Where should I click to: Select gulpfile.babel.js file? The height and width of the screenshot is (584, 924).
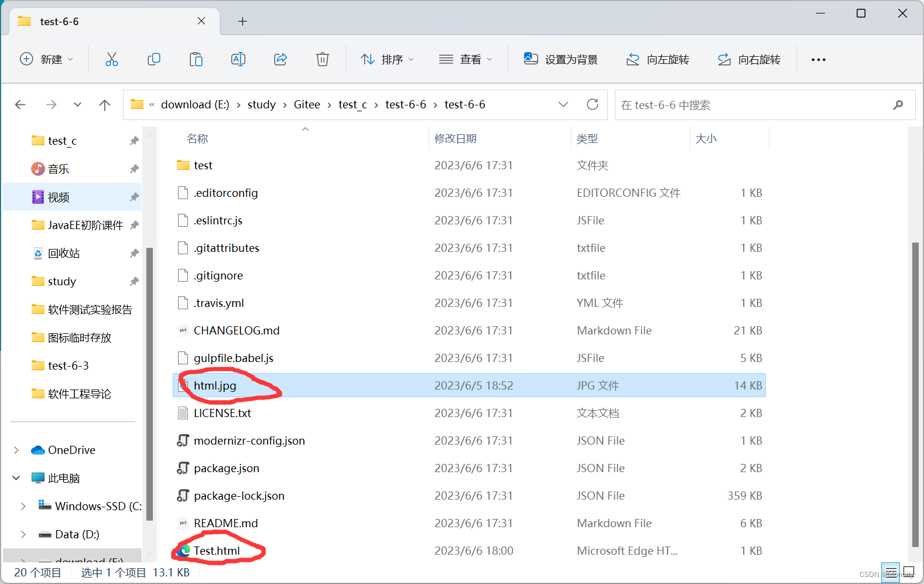tap(469, 358)
